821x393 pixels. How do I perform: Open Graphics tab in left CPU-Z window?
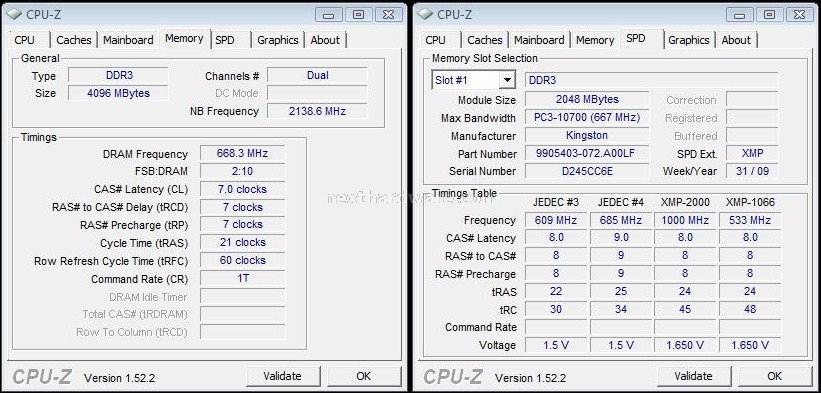[x=278, y=40]
